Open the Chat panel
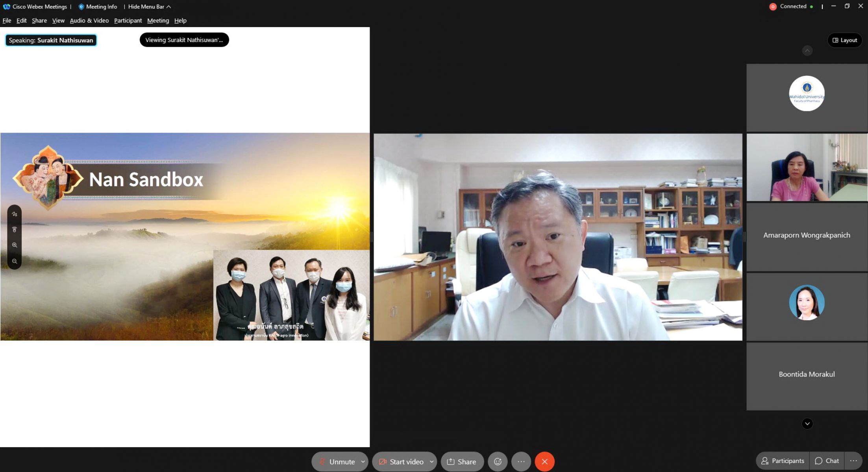This screenshot has height=472, width=868. [827, 461]
